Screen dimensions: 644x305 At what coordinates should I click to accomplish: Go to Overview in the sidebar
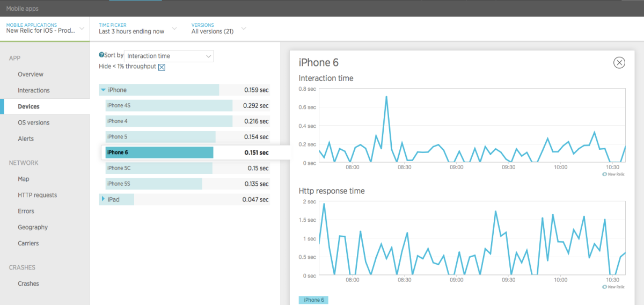click(x=31, y=74)
